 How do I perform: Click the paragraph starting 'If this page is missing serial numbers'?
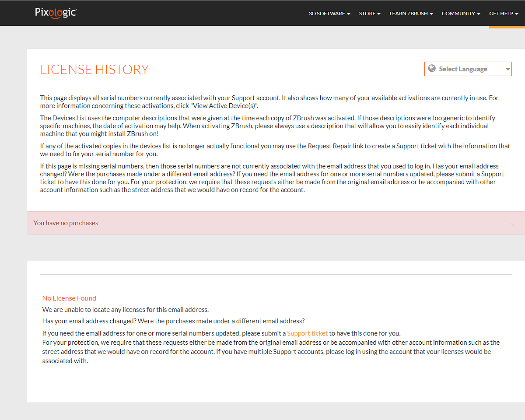tap(272, 178)
